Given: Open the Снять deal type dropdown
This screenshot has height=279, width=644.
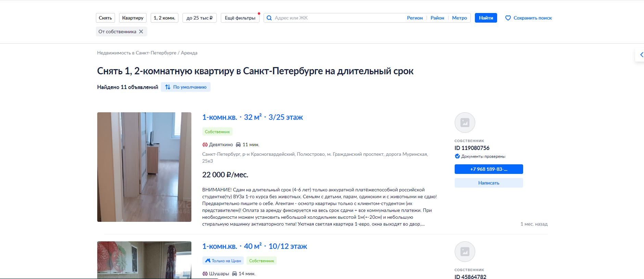Looking at the screenshot, I should (x=105, y=18).
